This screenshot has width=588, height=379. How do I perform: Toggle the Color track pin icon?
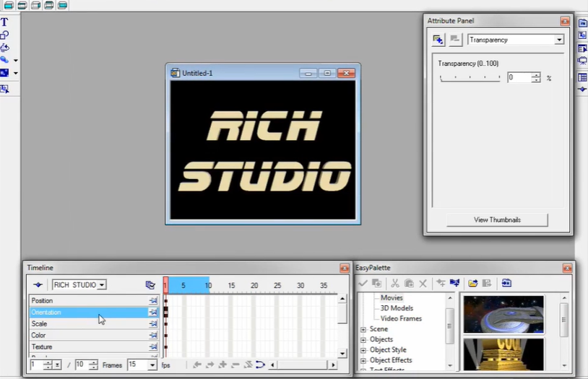pos(152,336)
